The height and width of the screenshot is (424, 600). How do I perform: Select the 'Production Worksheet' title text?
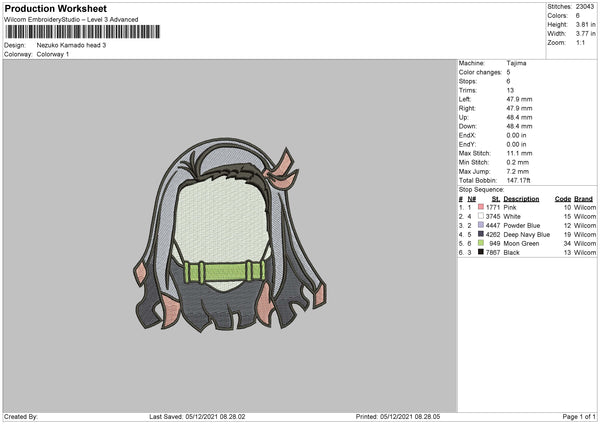coord(55,8)
